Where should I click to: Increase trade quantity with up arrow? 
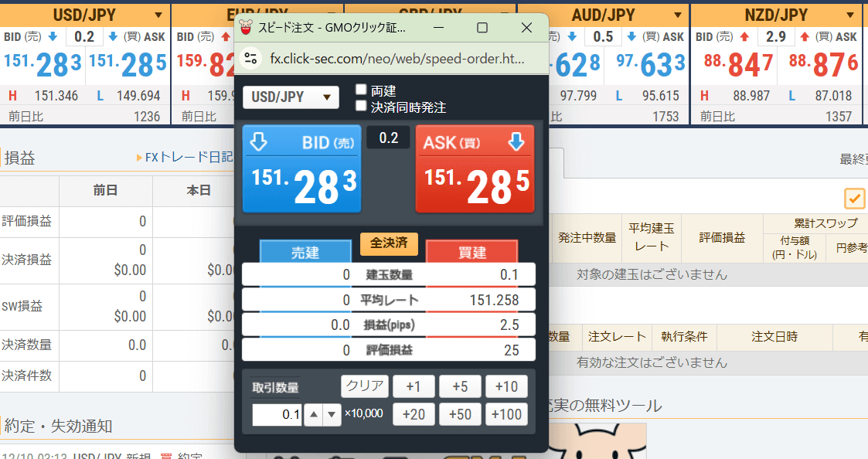pyautogui.click(x=313, y=415)
